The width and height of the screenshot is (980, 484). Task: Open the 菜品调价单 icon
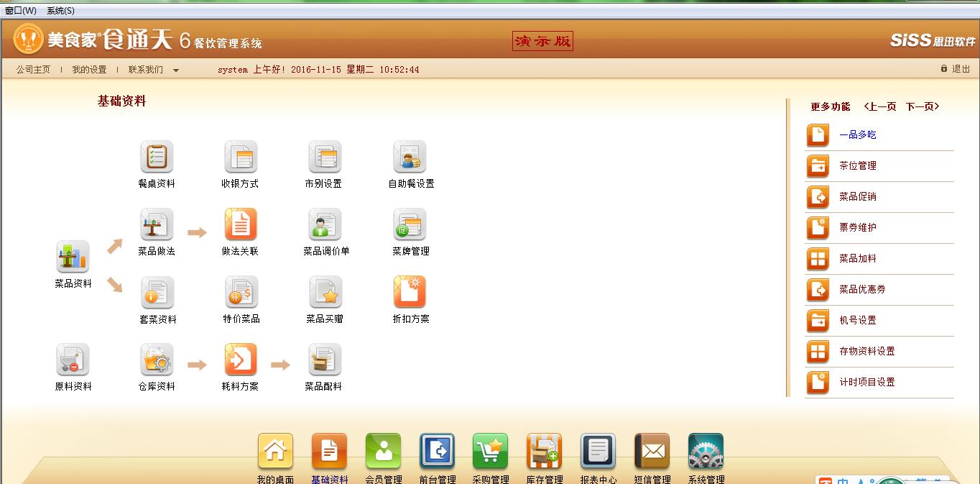(325, 224)
